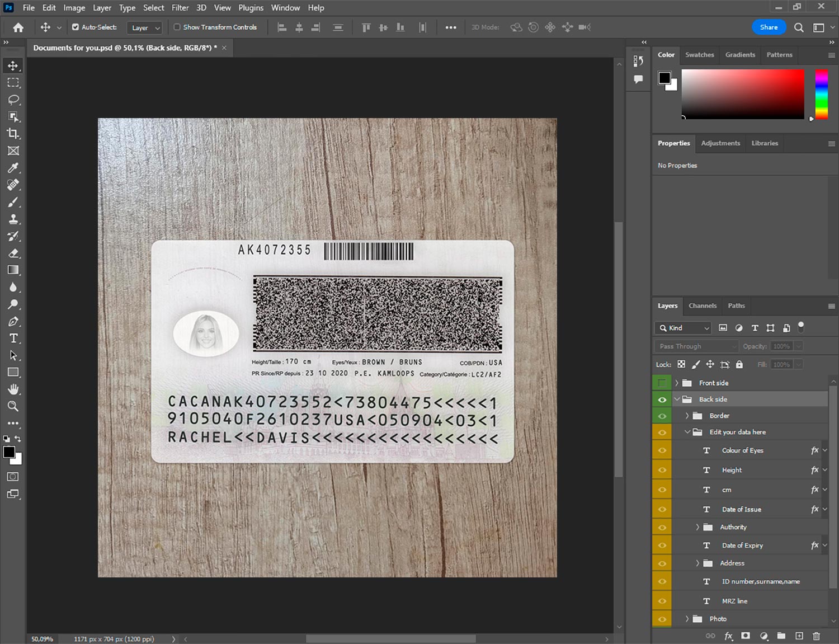
Task: Collapse the Back side group
Action: click(x=676, y=399)
